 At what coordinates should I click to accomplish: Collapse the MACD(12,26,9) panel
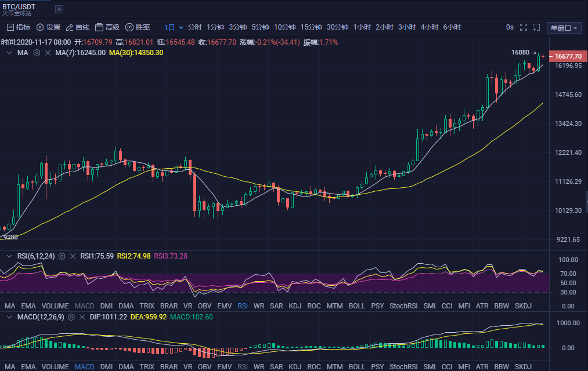[9, 317]
